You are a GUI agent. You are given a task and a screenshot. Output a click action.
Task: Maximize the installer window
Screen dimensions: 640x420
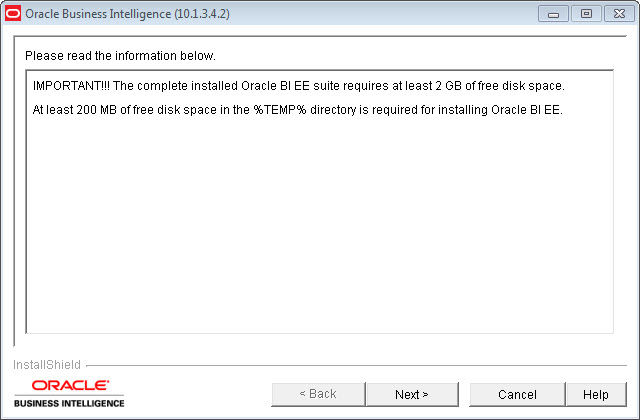(x=586, y=14)
